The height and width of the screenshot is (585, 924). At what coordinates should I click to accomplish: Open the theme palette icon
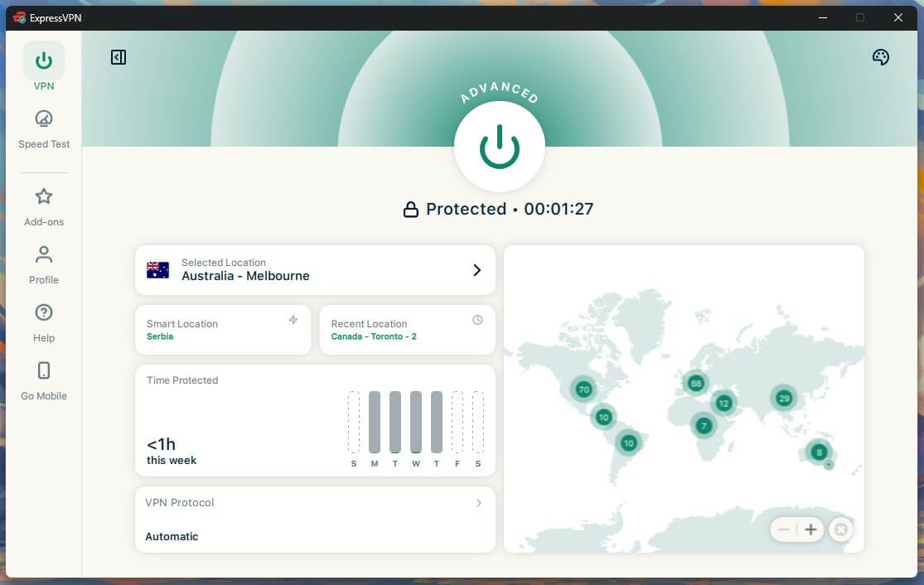click(880, 57)
